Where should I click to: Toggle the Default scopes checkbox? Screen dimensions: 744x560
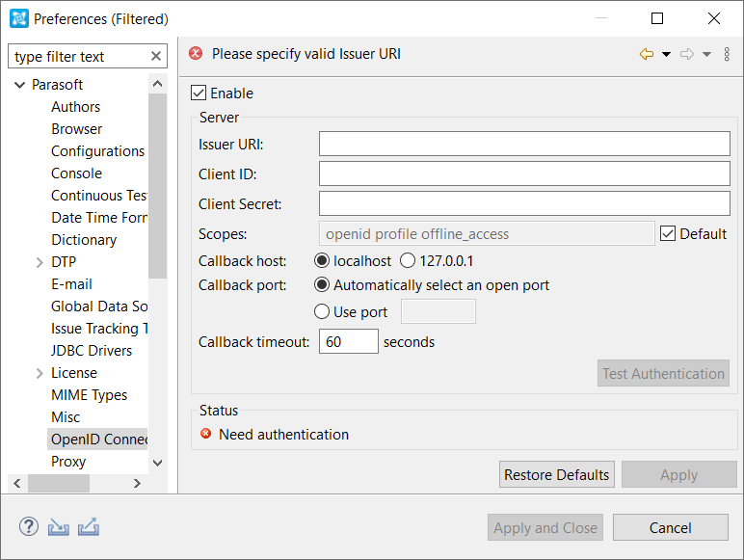tap(668, 233)
